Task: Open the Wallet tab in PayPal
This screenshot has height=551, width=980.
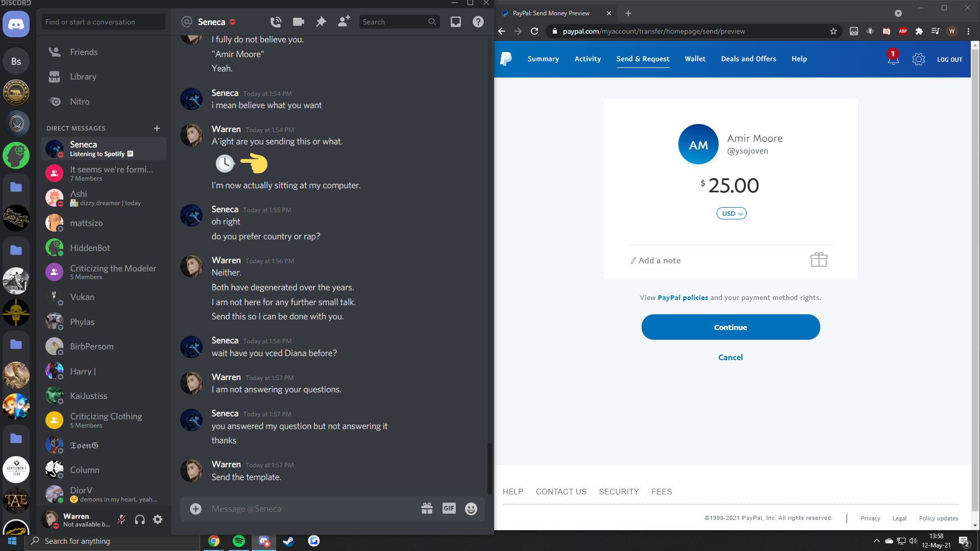Action: 695,59
